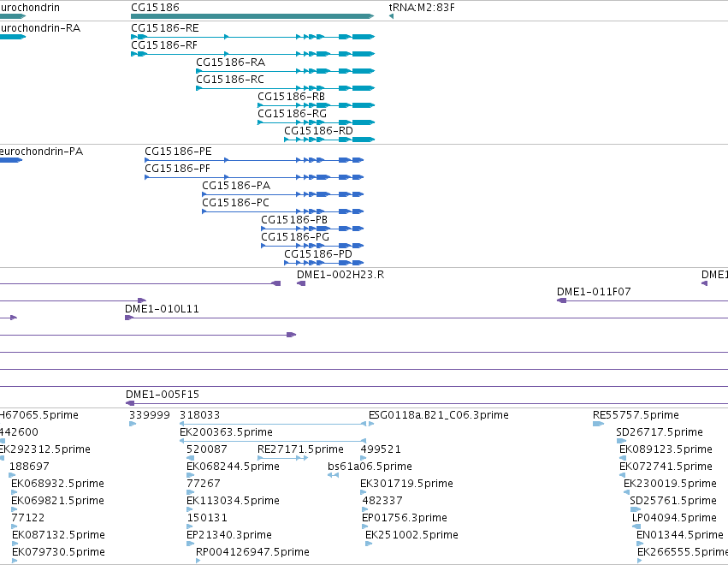Select EK068932.5prime EST

click(57, 485)
